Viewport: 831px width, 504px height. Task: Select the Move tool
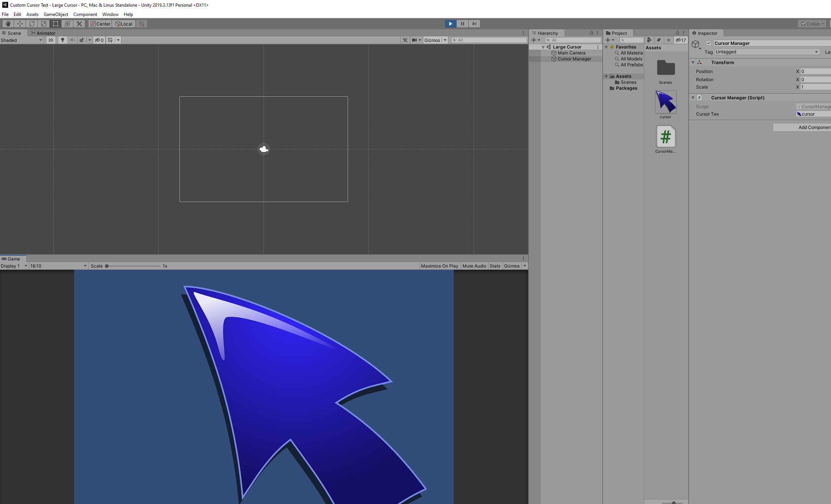point(20,24)
